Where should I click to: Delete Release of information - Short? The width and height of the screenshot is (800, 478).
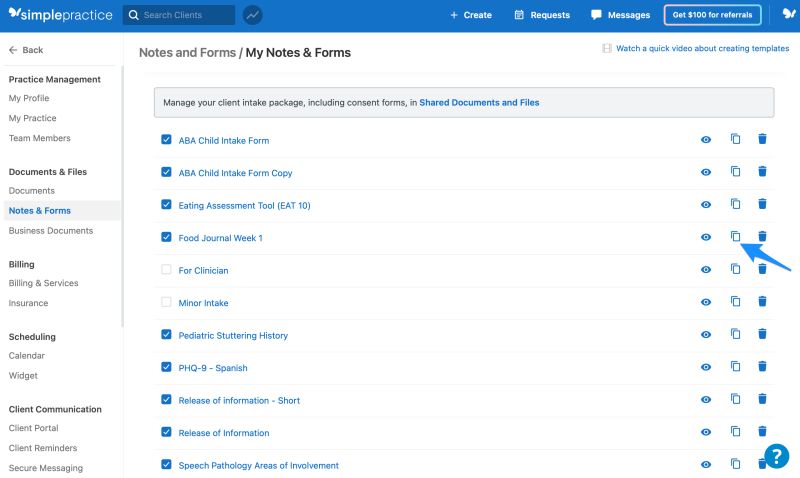(762, 399)
